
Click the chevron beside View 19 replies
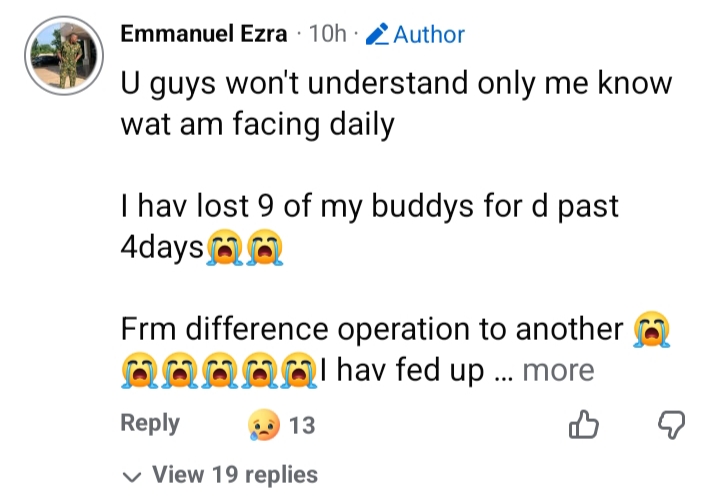tap(132, 476)
